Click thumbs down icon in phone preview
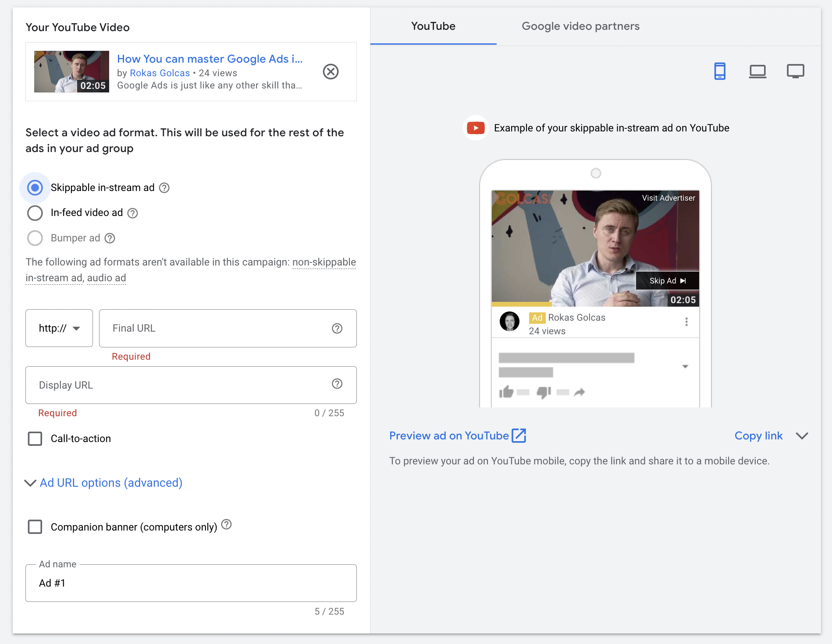 pos(544,392)
